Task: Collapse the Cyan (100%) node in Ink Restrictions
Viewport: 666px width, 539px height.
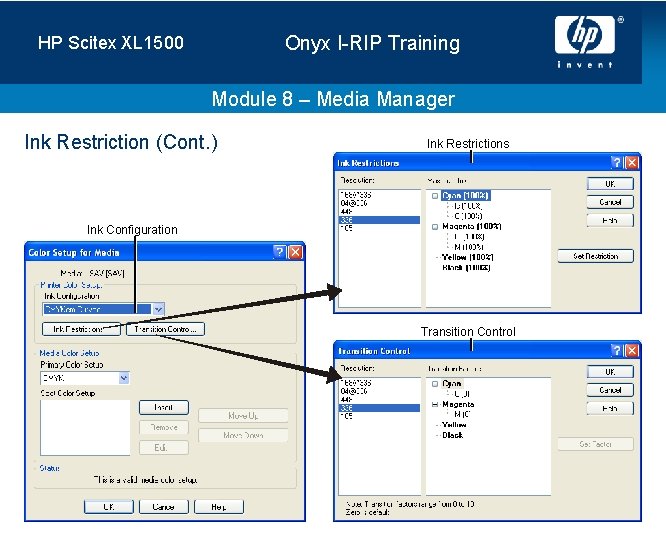Action: point(435,196)
